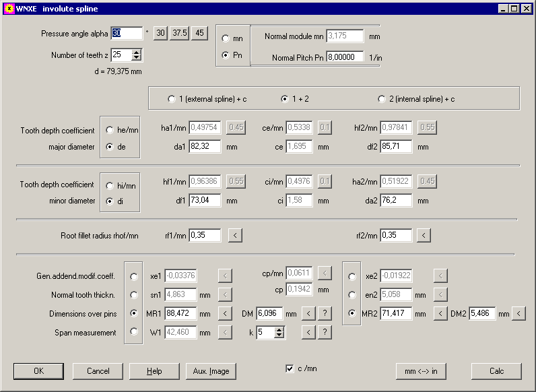
Task: Toggle the c /mn checkbox
Action: point(290,368)
